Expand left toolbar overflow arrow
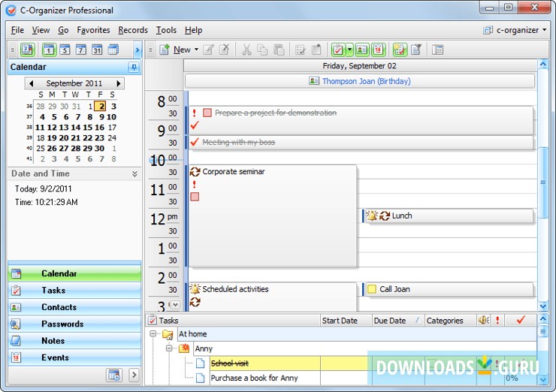Image resolution: width=556 pixels, height=392 pixels. [137, 50]
